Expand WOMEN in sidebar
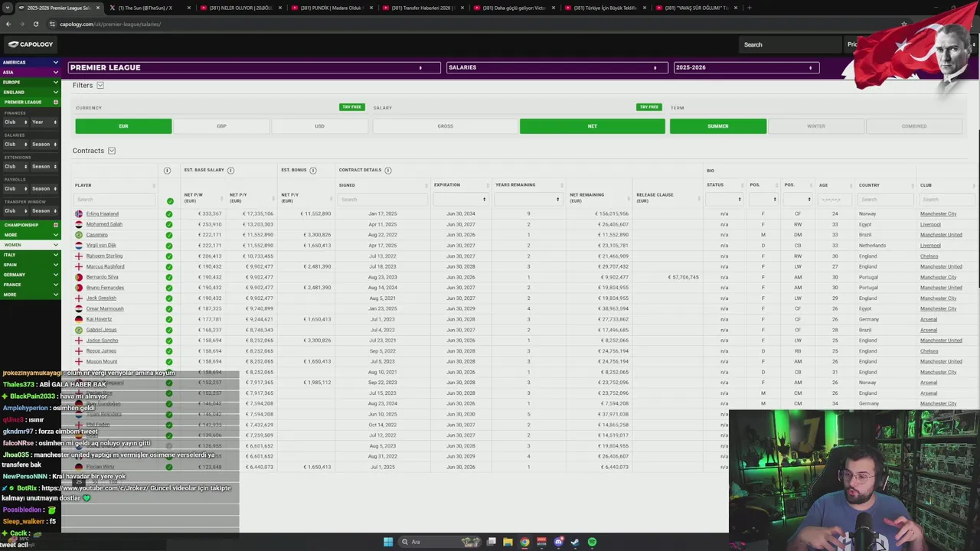The width and height of the screenshot is (980, 551). pos(31,245)
